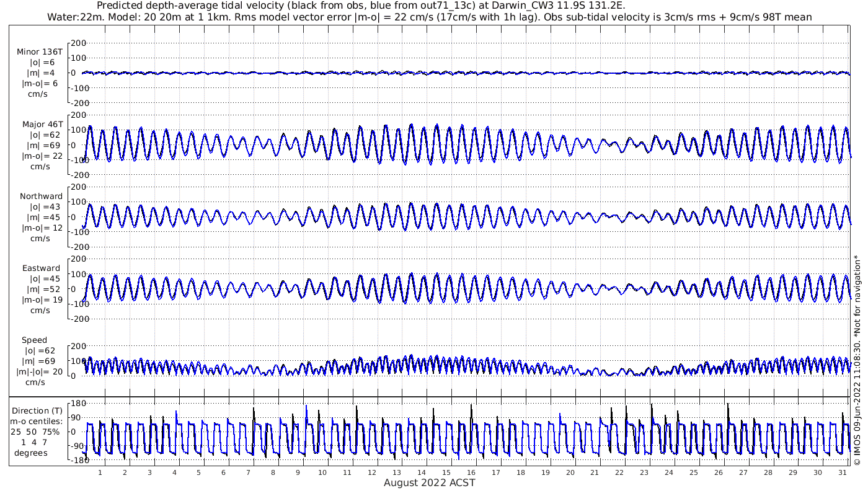Screen dimensions: 868x496
Task: Click '|m| =4' under Minor 136T
Action: [42, 73]
